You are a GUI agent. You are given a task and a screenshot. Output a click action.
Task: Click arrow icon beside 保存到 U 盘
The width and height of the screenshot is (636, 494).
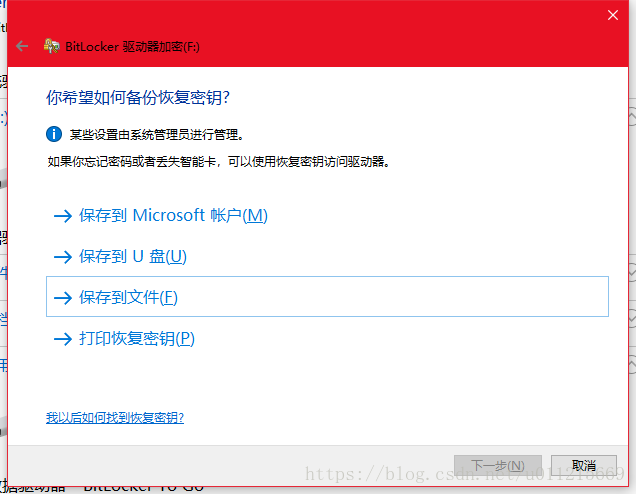[63, 257]
